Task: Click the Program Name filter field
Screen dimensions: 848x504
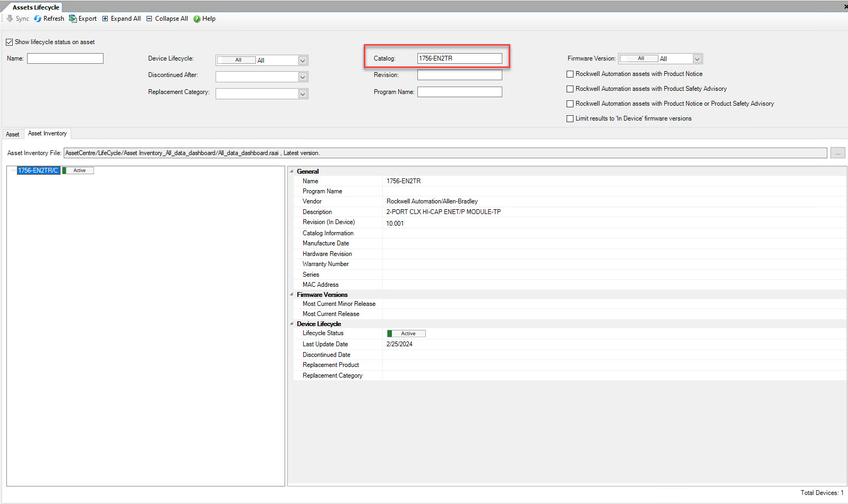Action: [460, 92]
